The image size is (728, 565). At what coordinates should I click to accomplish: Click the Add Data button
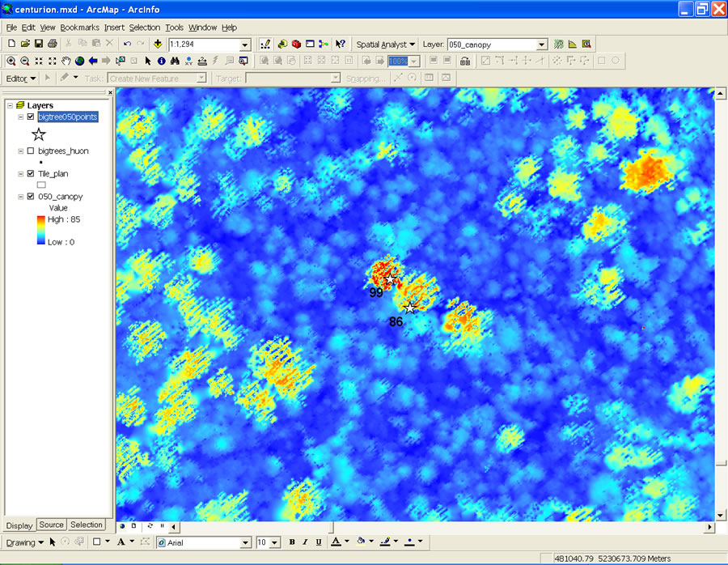[x=158, y=44]
